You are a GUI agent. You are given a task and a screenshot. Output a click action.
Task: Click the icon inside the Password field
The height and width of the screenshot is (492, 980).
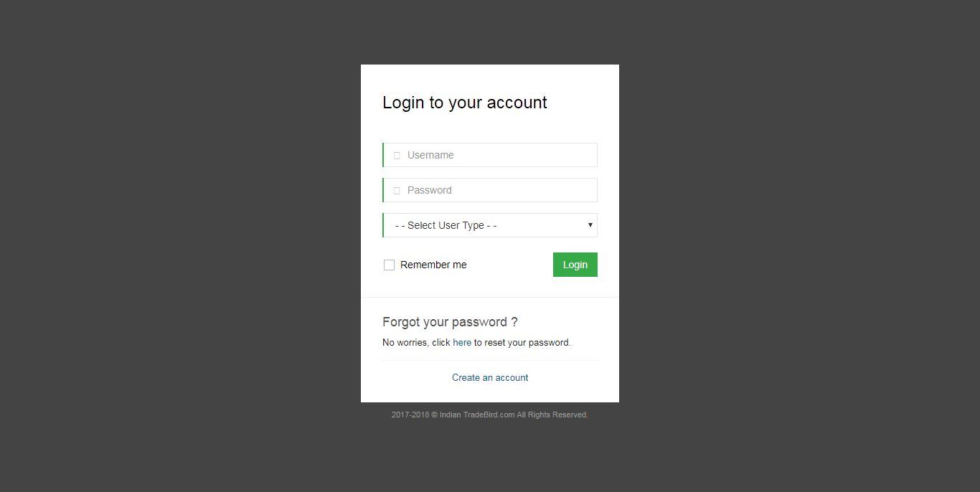point(397,191)
